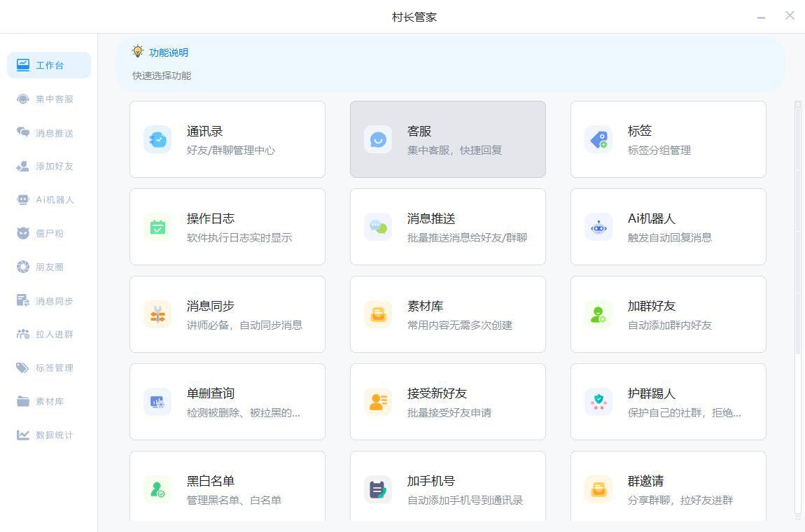Open 消息同步 in the sidebar
The width and height of the screenshot is (805, 532).
(48, 300)
